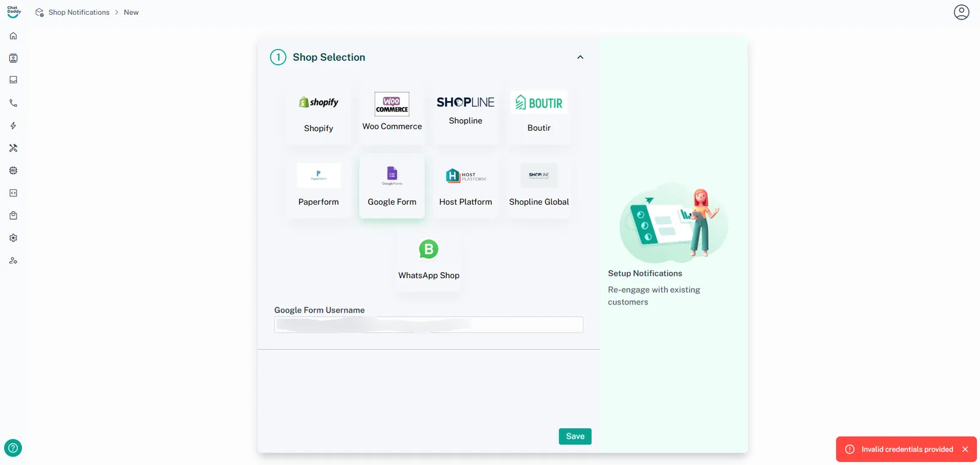Open the Settings gear in sidebar
The height and width of the screenshot is (465, 980).
[x=13, y=238]
